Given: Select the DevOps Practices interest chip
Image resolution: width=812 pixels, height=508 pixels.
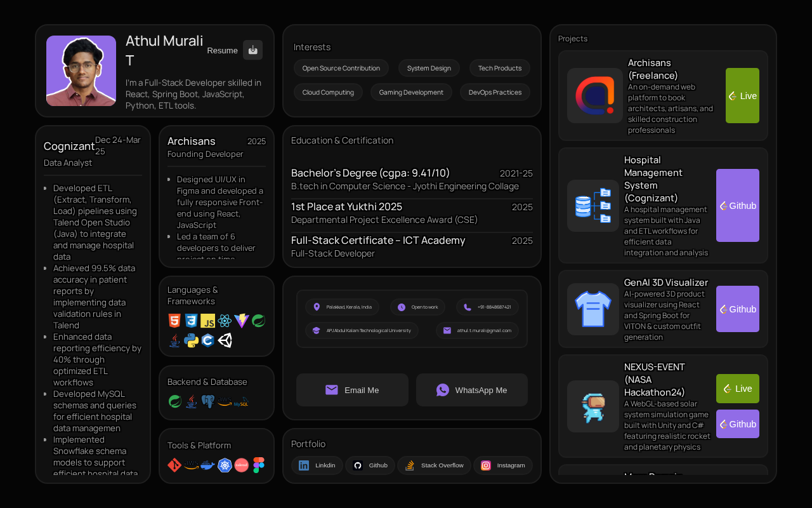Looking at the screenshot, I should click(x=495, y=92).
